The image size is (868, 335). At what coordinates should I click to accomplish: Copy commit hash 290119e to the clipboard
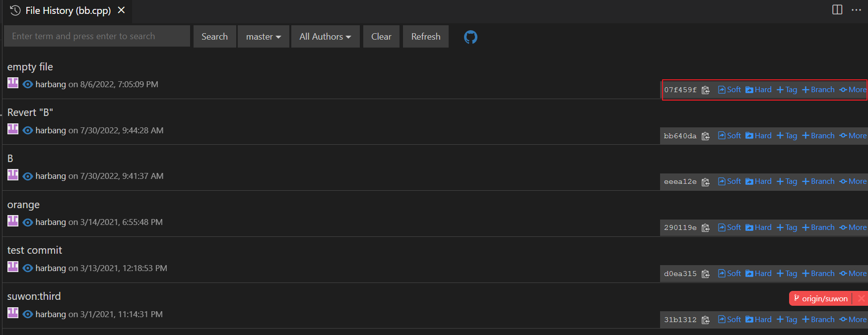tap(705, 228)
